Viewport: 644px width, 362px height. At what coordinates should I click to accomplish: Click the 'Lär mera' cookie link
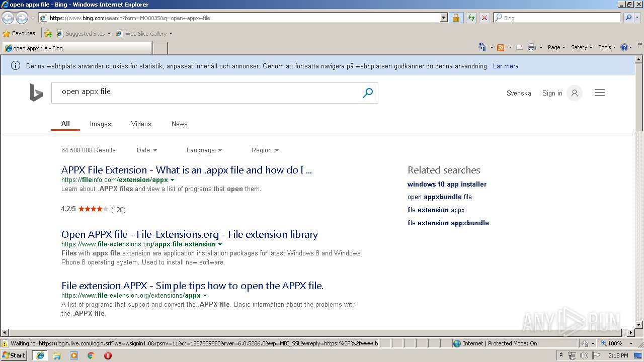506,66
